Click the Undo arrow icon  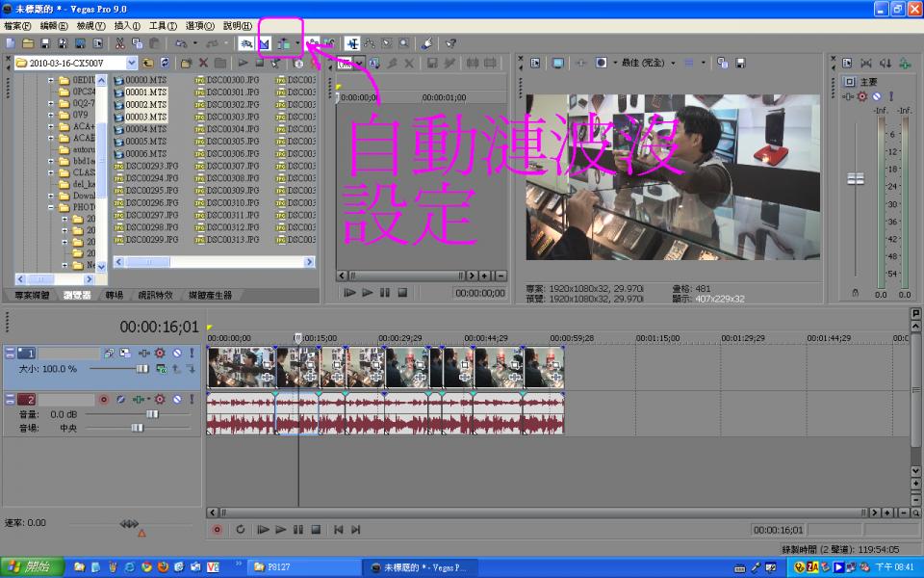[182, 43]
